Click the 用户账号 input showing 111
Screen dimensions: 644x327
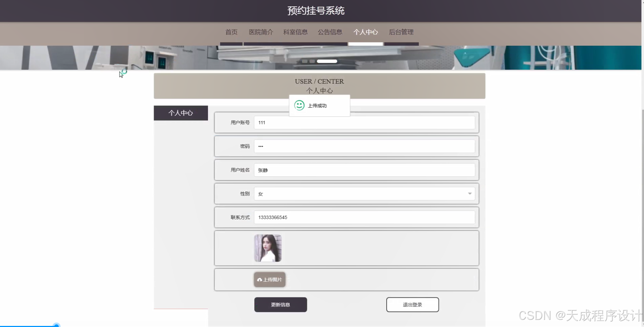coord(364,123)
